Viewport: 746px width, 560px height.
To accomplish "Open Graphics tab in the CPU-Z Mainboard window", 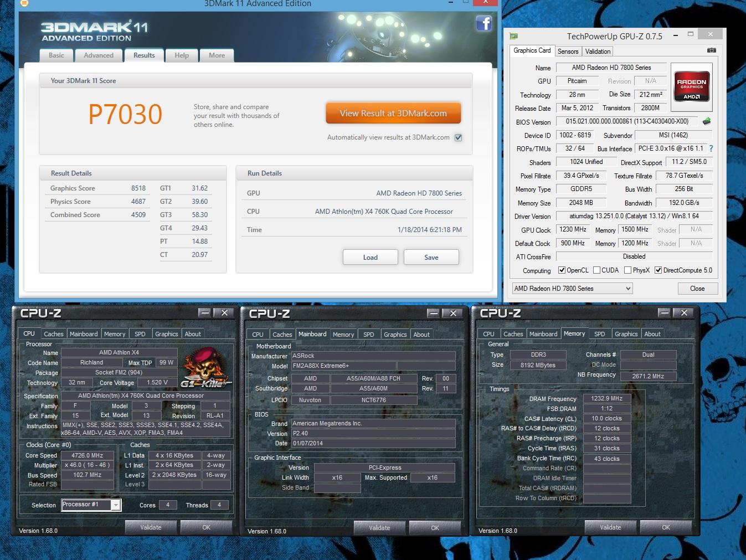I will click(395, 335).
